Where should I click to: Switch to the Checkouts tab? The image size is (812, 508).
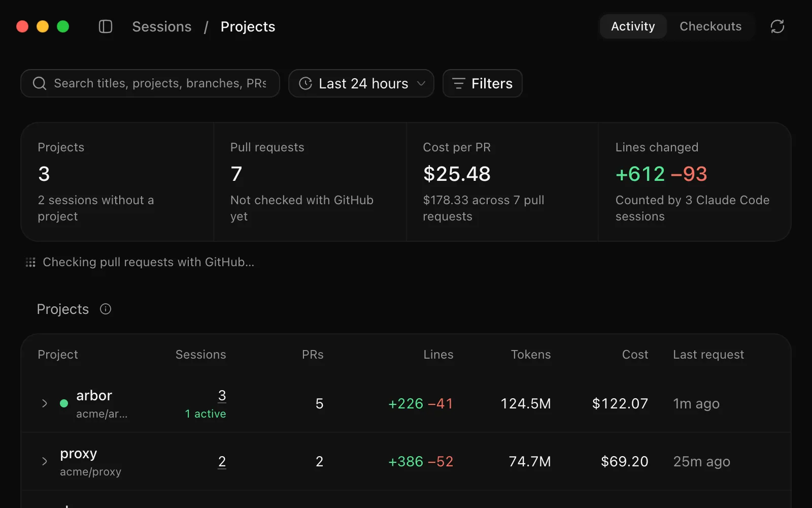click(710, 26)
